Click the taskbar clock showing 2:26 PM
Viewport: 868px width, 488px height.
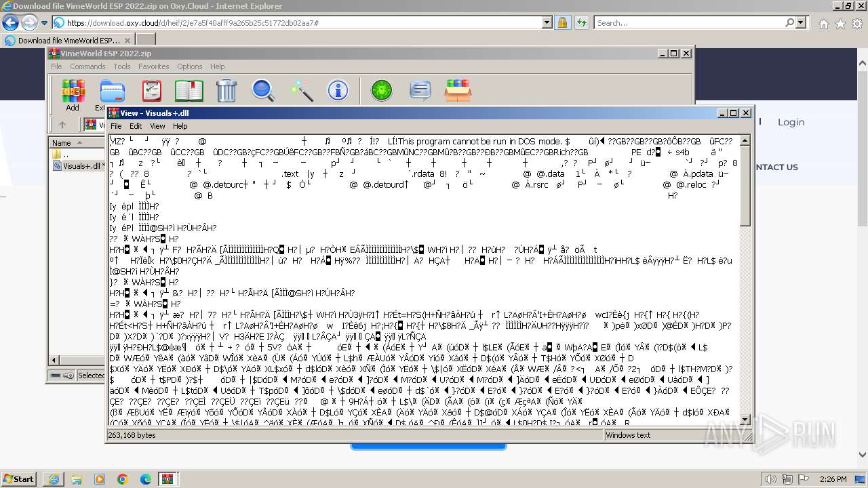tap(832, 479)
